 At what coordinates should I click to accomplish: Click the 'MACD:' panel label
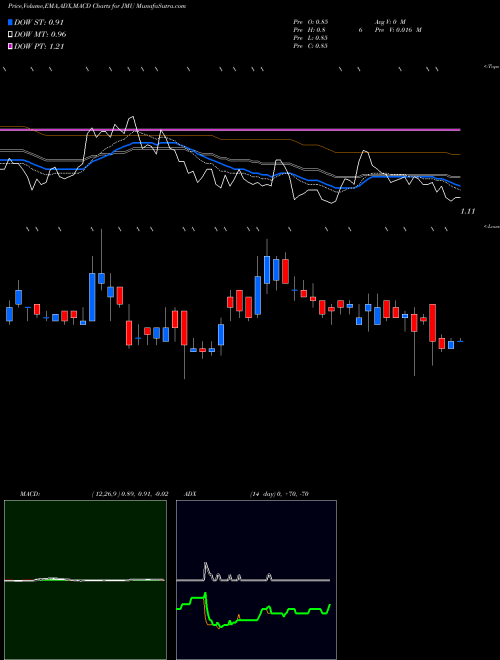pyautogui.click(x=30, y=494)
